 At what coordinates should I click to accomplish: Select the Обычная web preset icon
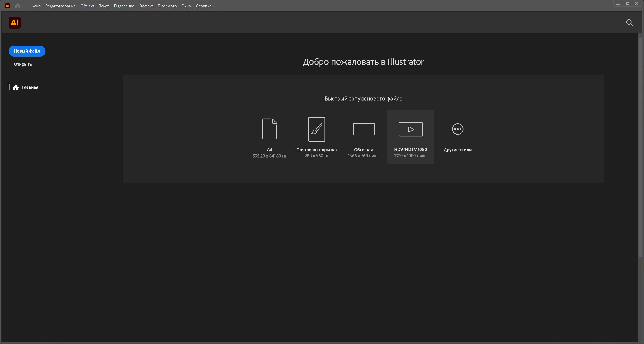click(x=364, y=129)
